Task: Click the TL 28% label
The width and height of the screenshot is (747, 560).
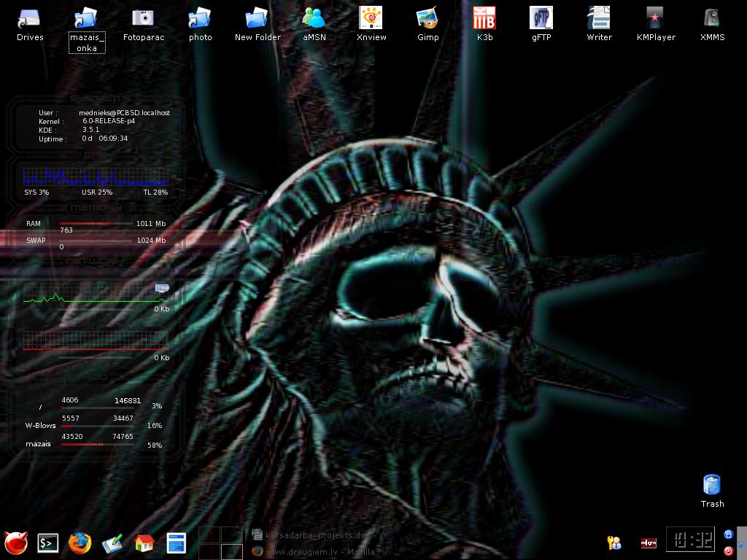Action: (x=156, y=192)
